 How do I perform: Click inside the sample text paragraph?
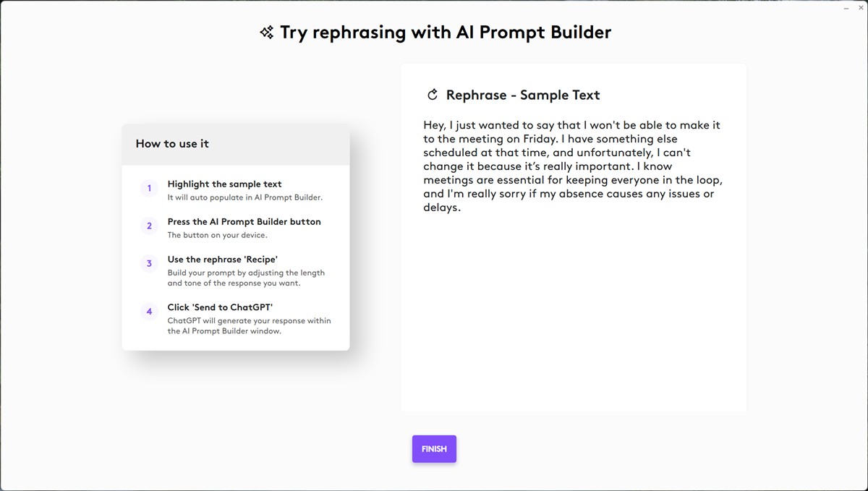[571, 166]
